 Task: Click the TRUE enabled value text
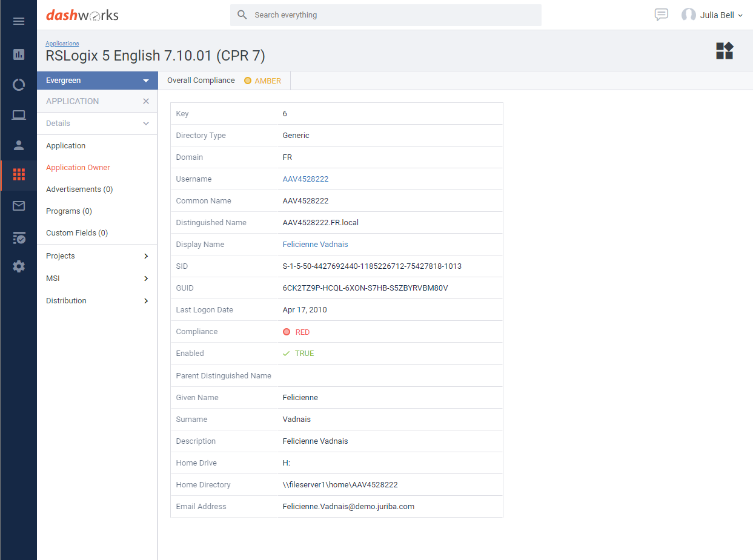point(304,354)
